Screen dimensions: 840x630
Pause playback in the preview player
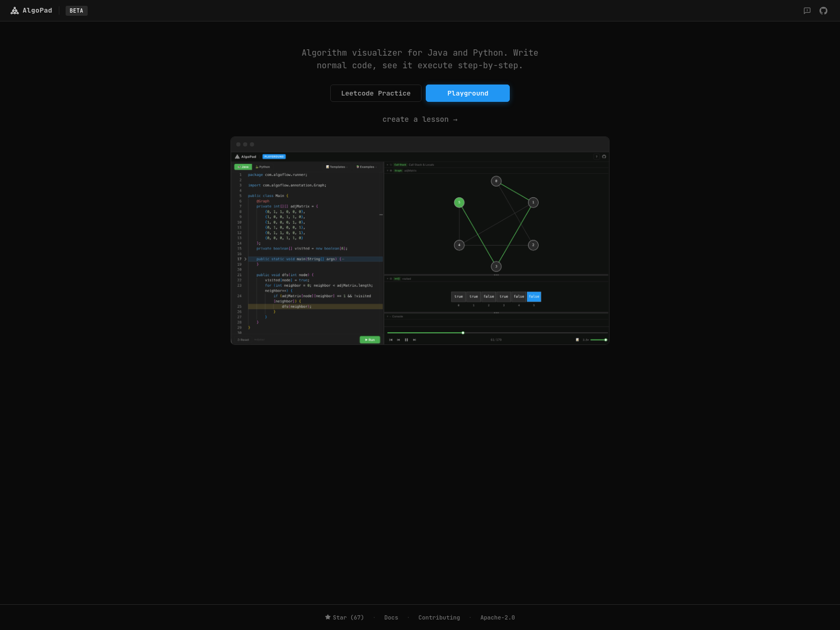coord(406,340)
